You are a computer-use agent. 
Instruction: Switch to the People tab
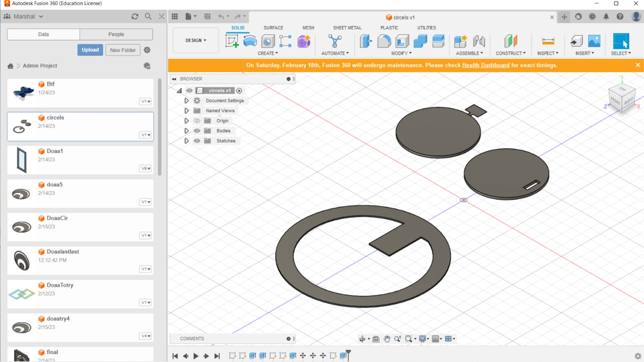pos(116,34)
